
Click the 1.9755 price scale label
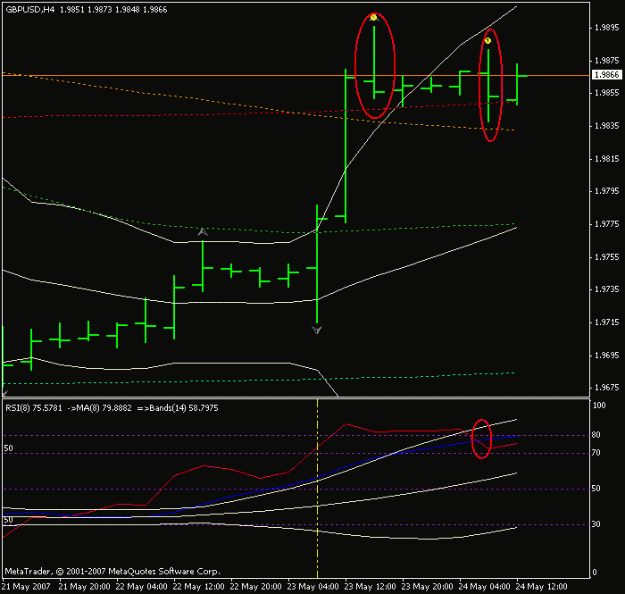(x=607, y=257)
